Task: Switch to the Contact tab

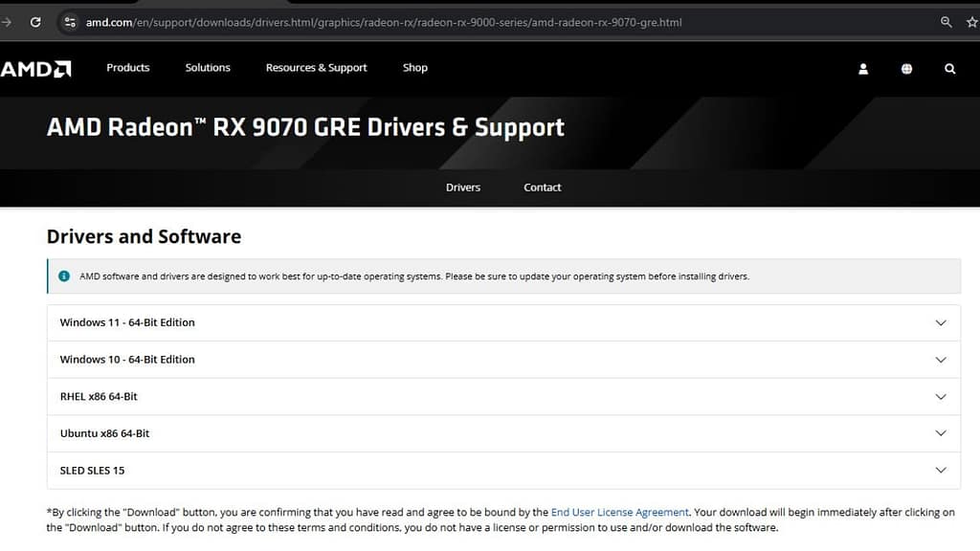Action: pos(543,187)
